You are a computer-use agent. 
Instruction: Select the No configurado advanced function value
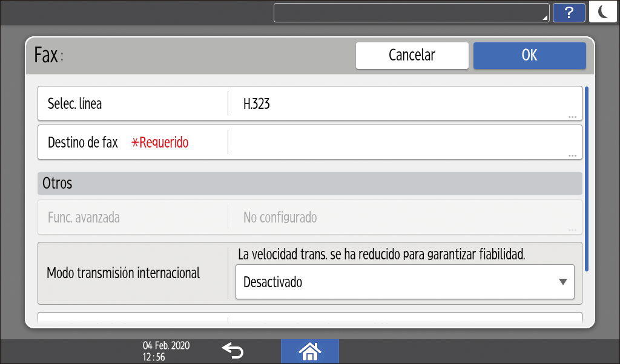280,217
